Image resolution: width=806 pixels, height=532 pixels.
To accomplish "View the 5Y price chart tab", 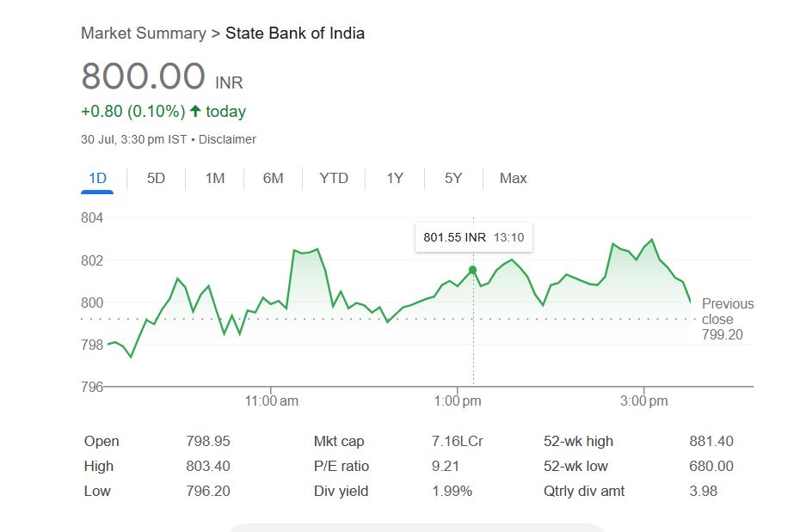I will coord(453,178).
